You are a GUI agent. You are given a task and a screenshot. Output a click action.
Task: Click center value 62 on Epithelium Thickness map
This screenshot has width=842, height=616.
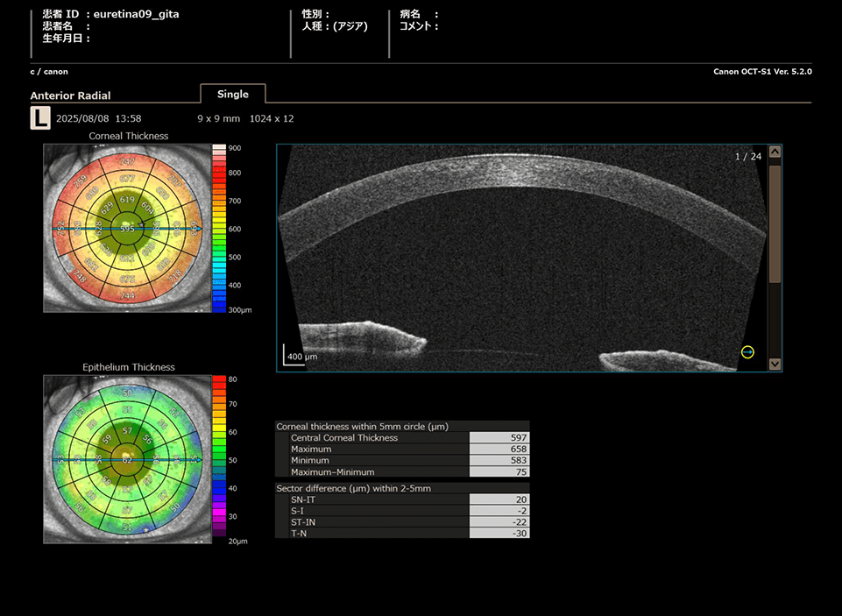[128, 459]
